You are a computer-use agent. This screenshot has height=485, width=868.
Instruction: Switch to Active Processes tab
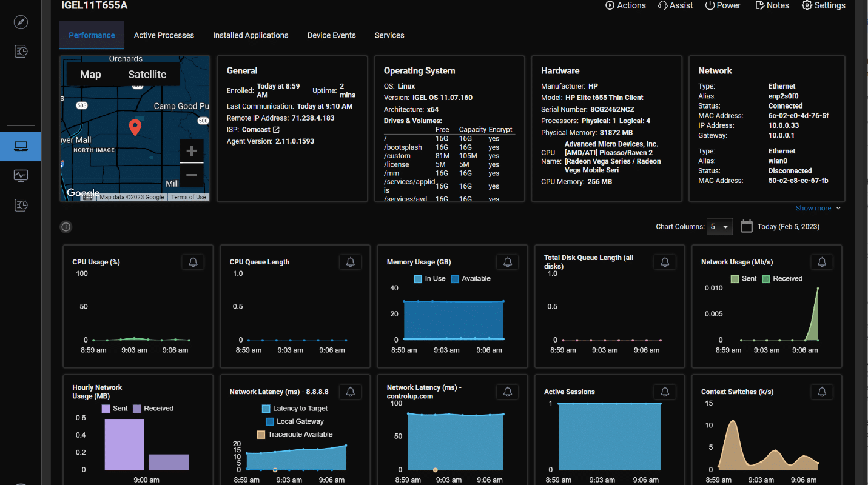point(164,35)
